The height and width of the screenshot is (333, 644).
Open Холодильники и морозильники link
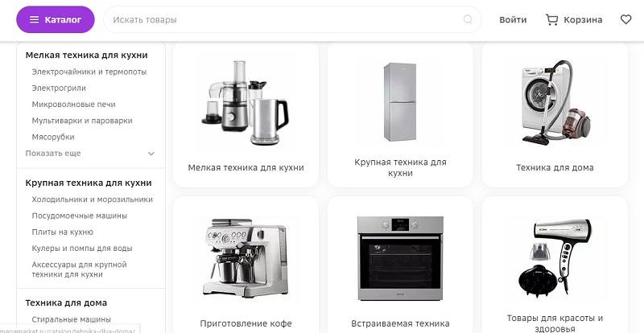[x=92, y=199]
